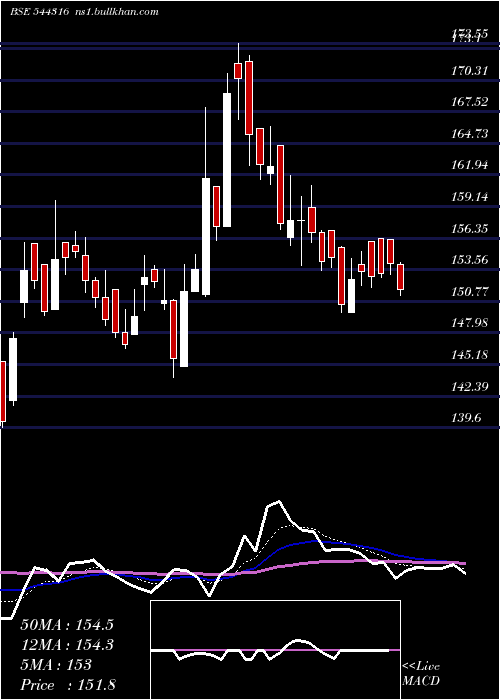Click inside the MACD inset chart box

275,650
